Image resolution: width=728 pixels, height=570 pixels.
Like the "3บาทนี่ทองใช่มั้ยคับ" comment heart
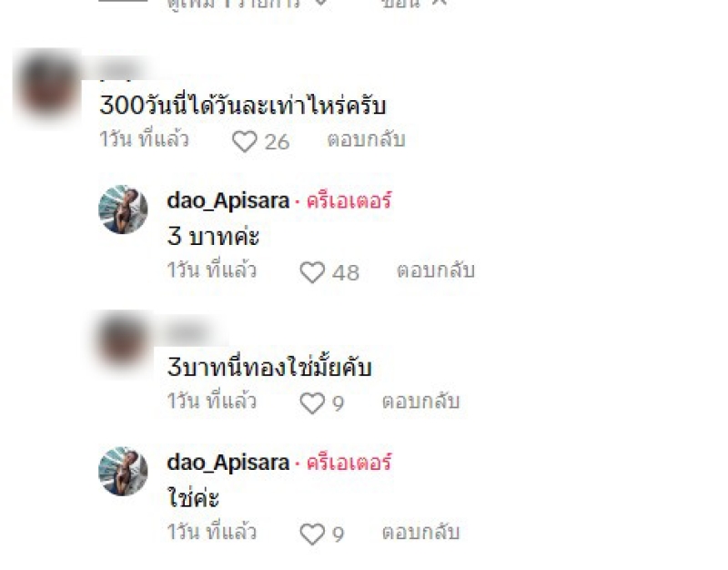click(312, 403)
